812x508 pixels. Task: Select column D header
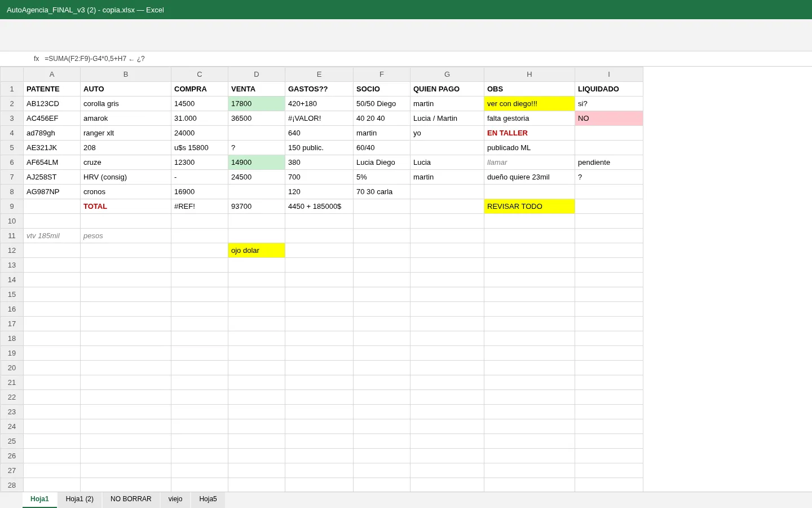tap(257, 75)
